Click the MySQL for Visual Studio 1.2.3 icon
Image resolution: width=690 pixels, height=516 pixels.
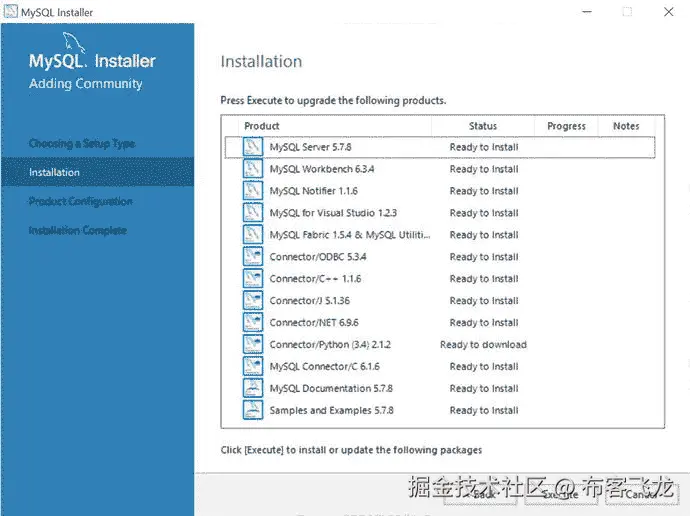(253, 212)
